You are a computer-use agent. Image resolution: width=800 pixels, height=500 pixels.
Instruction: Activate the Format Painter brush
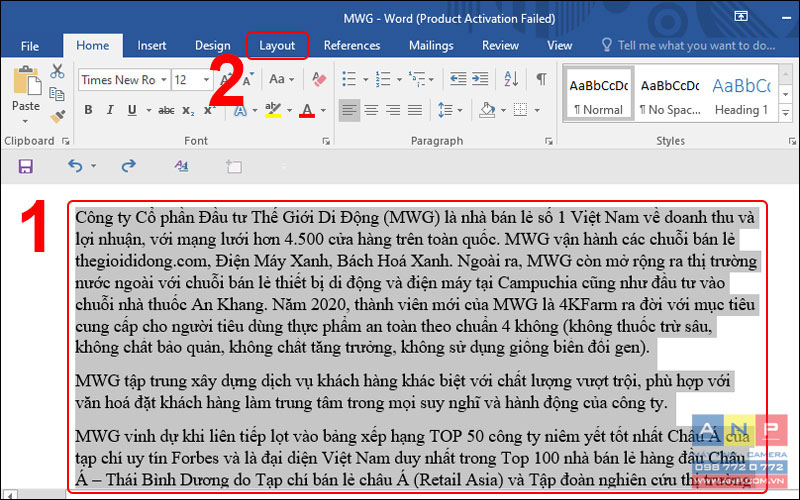[57, 117]
